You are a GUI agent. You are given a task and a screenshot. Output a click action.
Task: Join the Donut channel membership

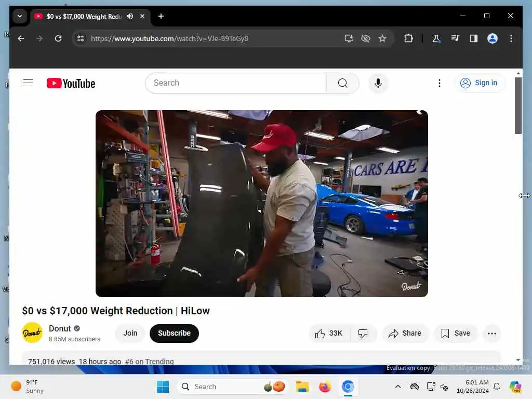coord(130,333)
